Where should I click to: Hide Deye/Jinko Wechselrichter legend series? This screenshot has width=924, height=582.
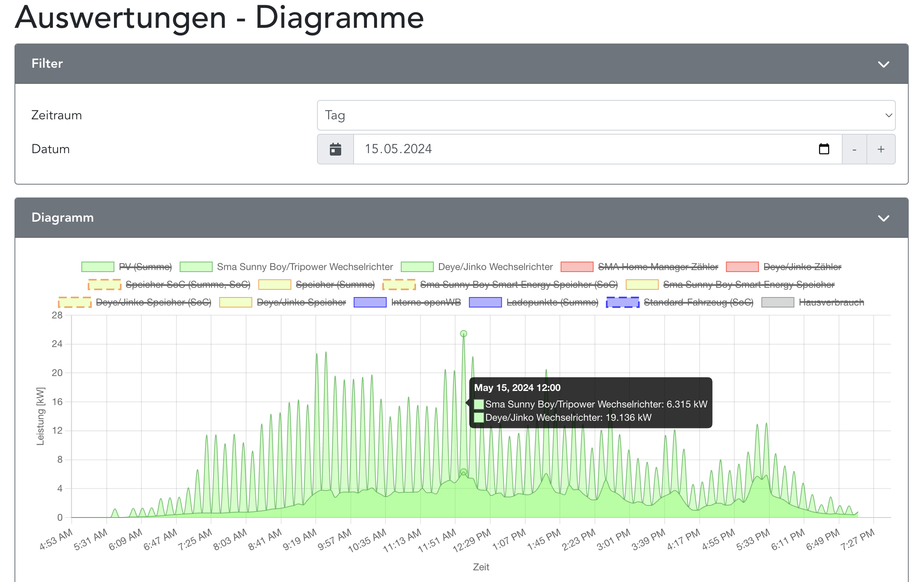495,267
